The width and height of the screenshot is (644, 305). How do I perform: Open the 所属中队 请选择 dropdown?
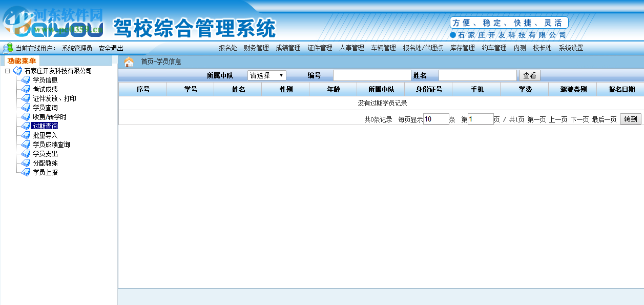click(x=266, y=75)
